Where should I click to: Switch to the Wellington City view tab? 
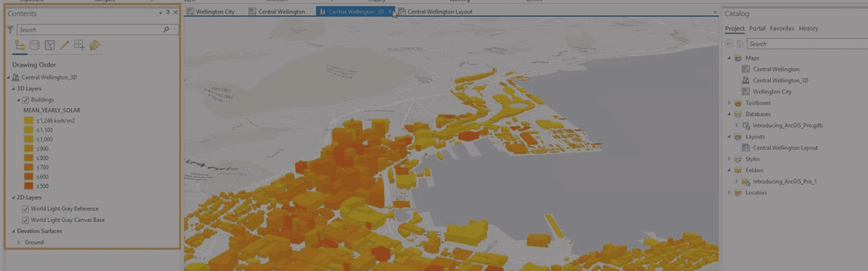(x=211, y=12)
